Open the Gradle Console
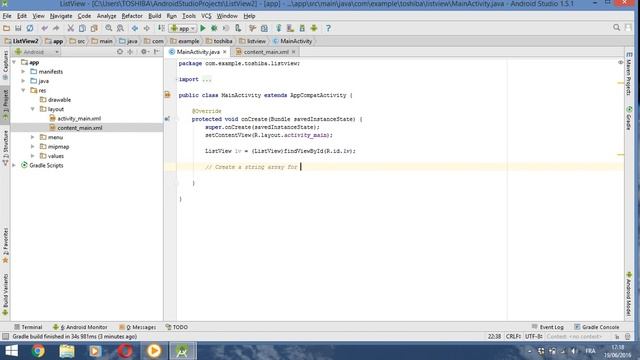The image size is (640, 360). pyautogui.click(x=597, y=327)
